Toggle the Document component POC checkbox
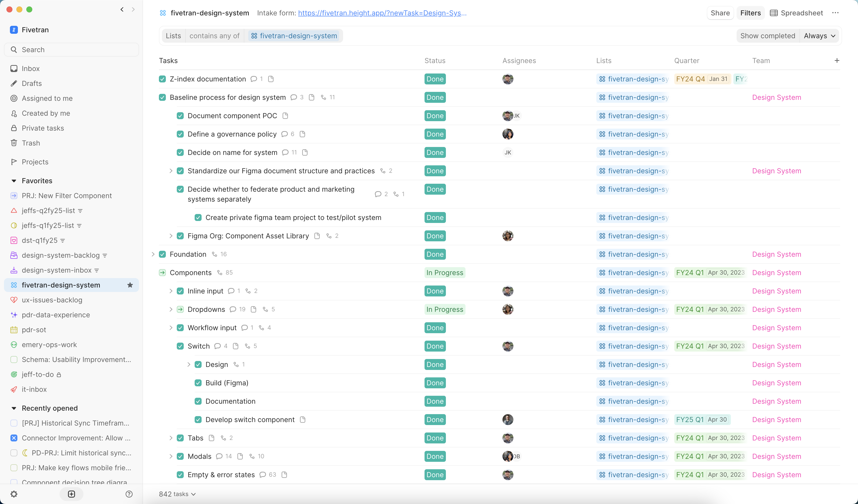 [180, 116]
